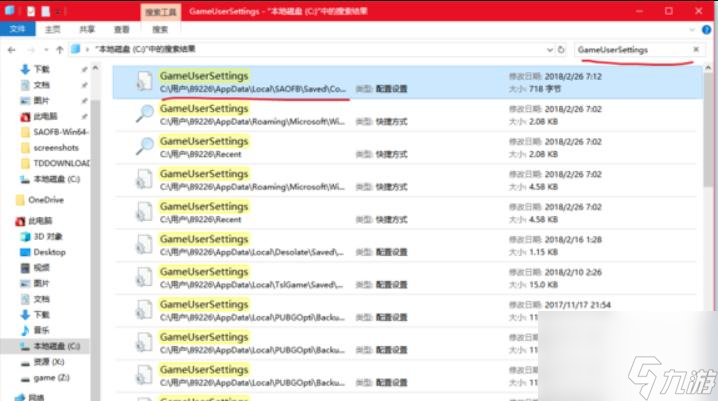Open 资源 (X:) drive in sidebar
The image size is (718, 401).
point(49,362)
